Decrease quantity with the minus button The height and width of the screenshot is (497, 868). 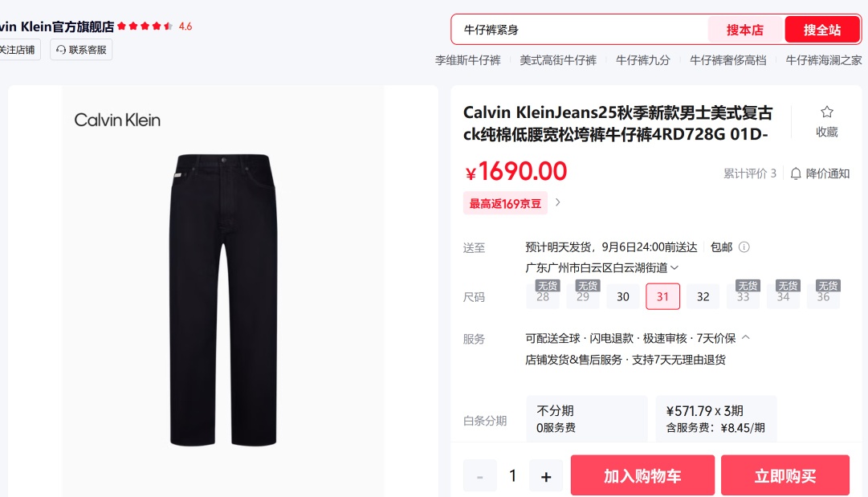coord(480,476)
